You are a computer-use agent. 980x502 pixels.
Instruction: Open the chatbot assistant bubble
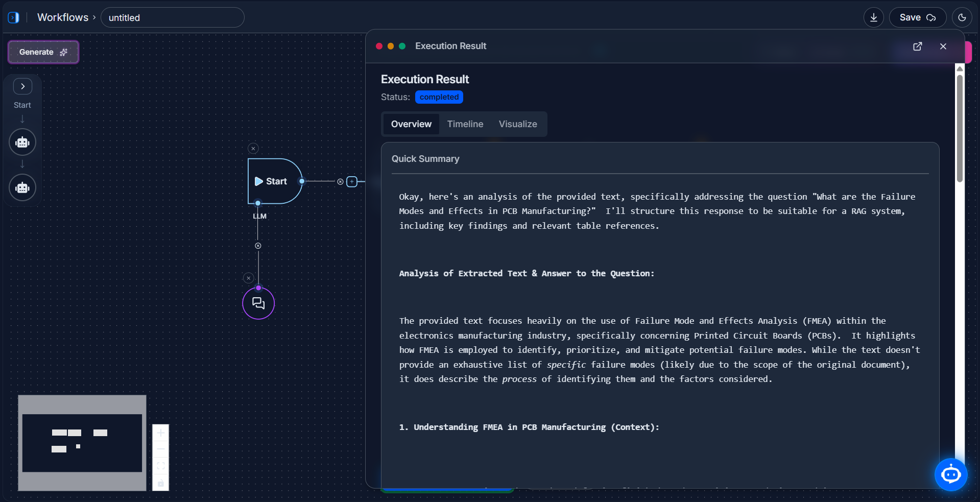(x=950, y=474)
